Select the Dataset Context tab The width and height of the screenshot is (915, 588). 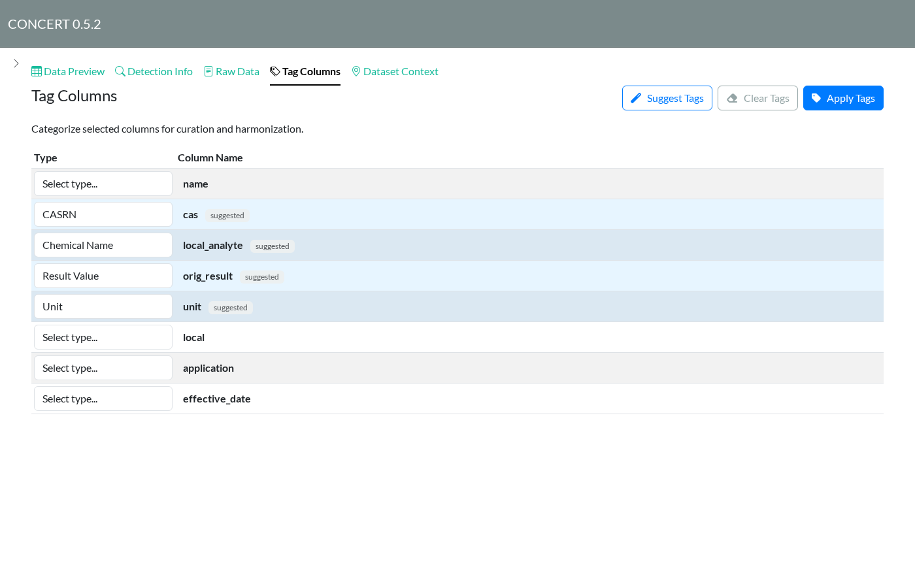(395, 71)
